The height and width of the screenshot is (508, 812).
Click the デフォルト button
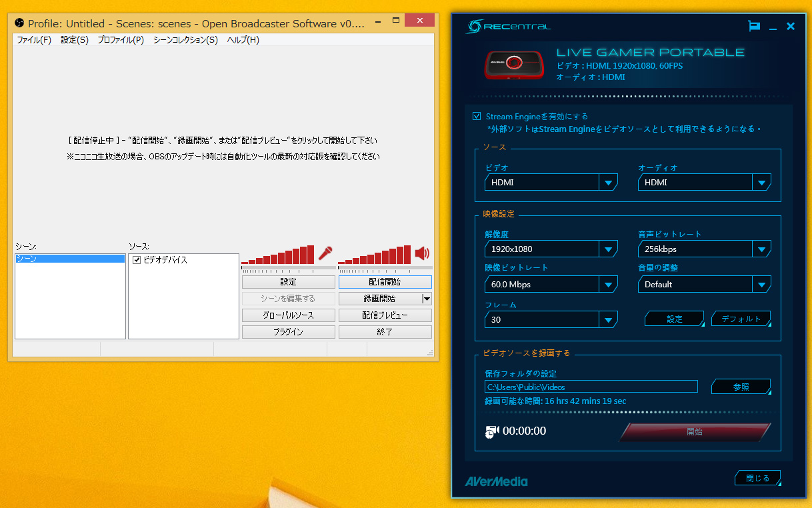[741, 319]
